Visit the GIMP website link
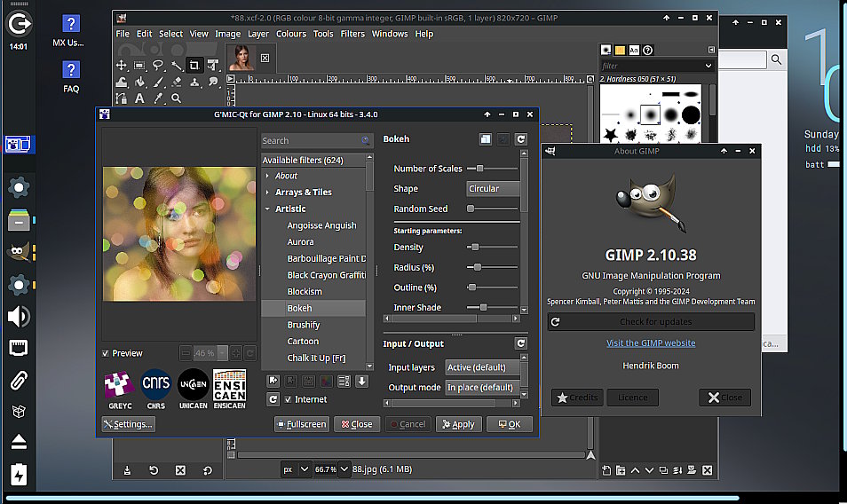 [651, 343]
